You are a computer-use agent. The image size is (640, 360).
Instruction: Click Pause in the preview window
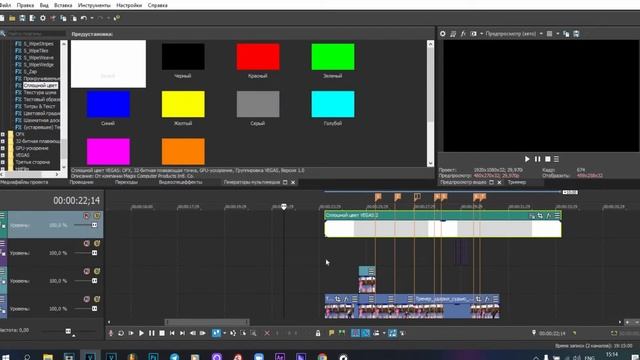(x=538, y=159)
